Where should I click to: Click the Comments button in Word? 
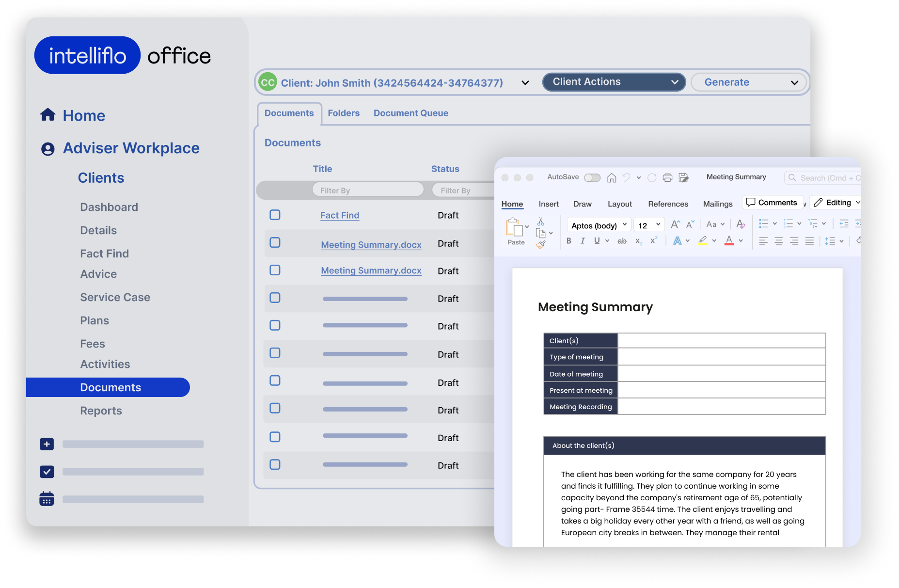(x=772, y=203)
